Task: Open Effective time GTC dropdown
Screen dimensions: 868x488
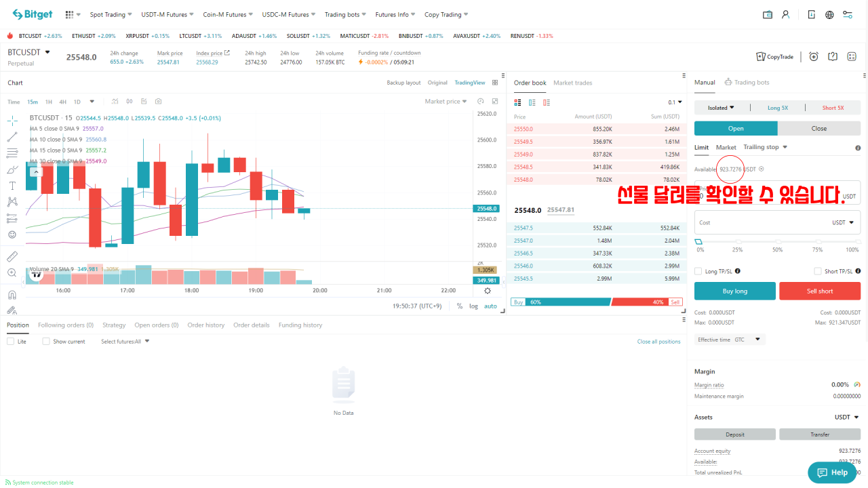Action: pos(730,340)
